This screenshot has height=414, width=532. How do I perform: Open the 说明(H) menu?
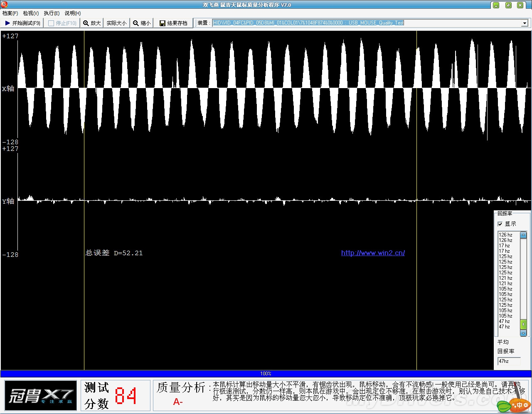click(73, 13)
